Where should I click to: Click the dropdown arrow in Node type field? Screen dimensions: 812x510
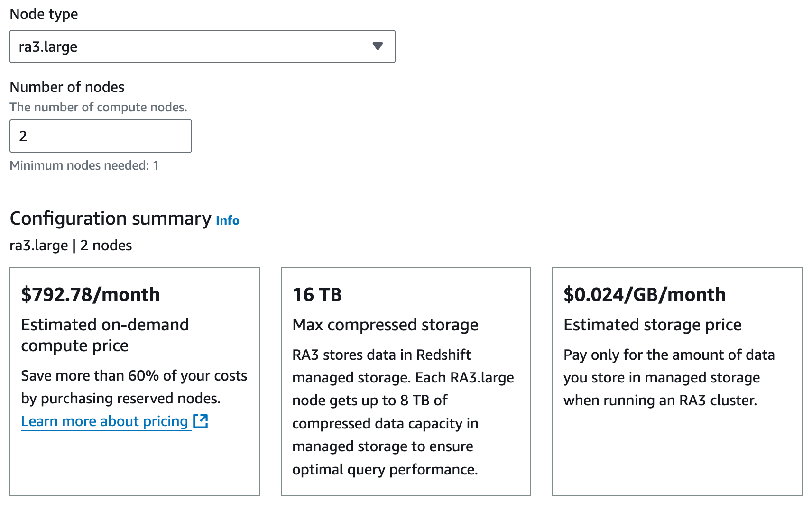click(x=378, y=46)
